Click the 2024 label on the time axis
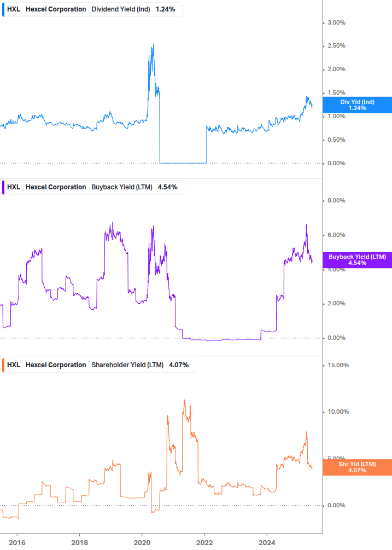 [x=267, y=543]
